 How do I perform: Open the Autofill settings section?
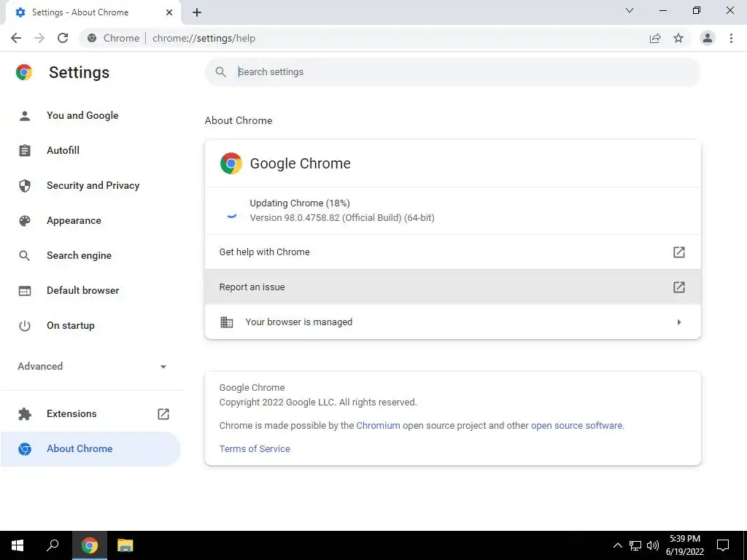pyautogui.click(x=63, y=150)
